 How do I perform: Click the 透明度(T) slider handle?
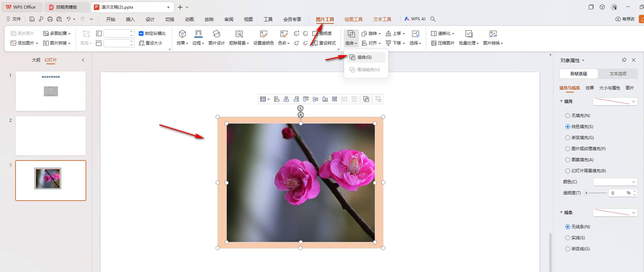click(586, 193)
